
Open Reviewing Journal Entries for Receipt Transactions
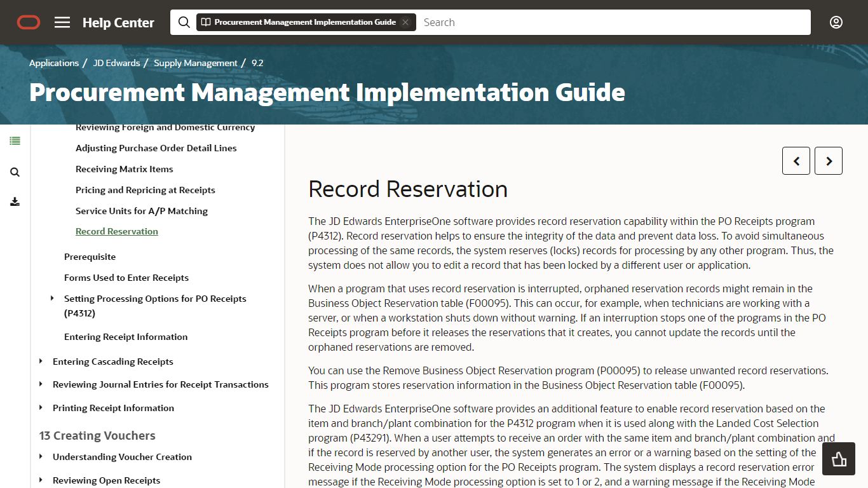tap(161, 384)
